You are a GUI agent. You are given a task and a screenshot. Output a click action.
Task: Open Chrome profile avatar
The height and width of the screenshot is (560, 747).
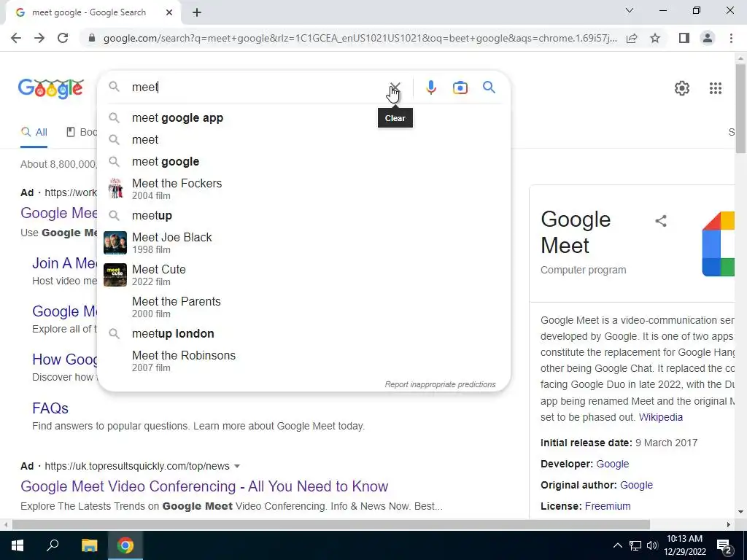[x=708, y=38]
